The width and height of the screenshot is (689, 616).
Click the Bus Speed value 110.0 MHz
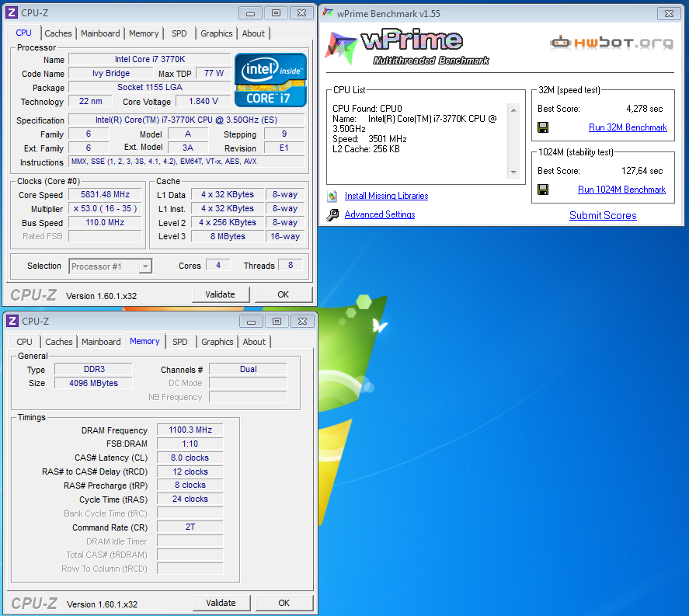point(106,223)
